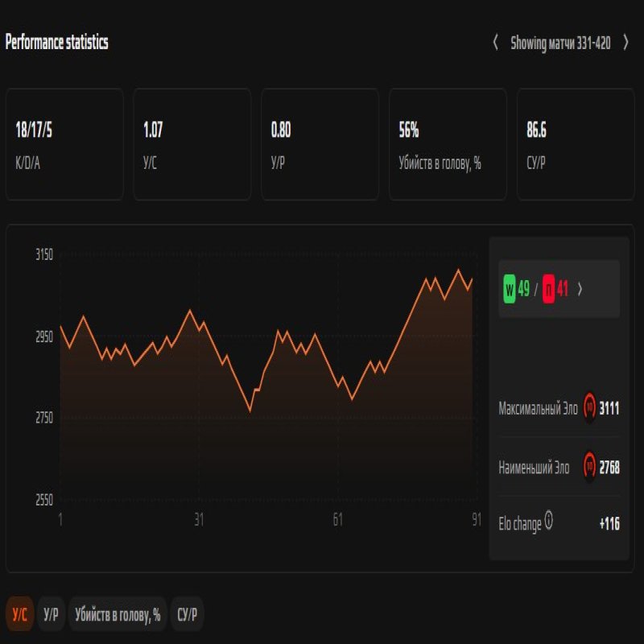Click the peak of the Elo graph
The image size is (644, 644).
coord(460,267)
